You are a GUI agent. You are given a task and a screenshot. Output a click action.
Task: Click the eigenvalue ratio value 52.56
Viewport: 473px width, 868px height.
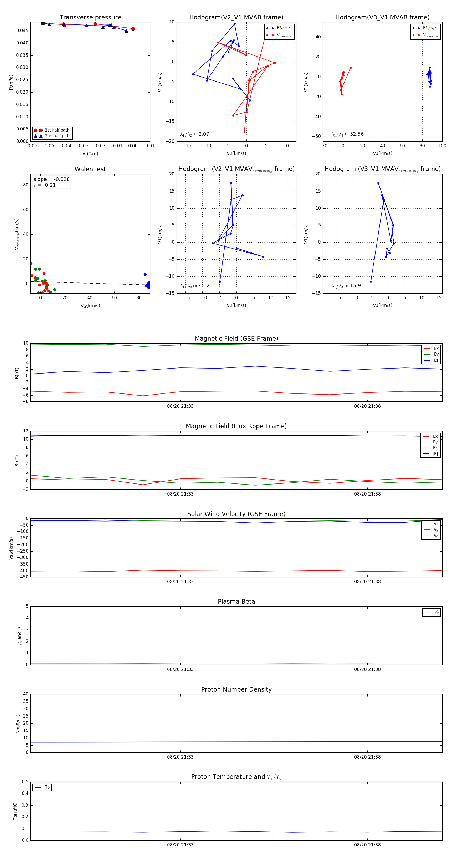click(x=357, y=134)
